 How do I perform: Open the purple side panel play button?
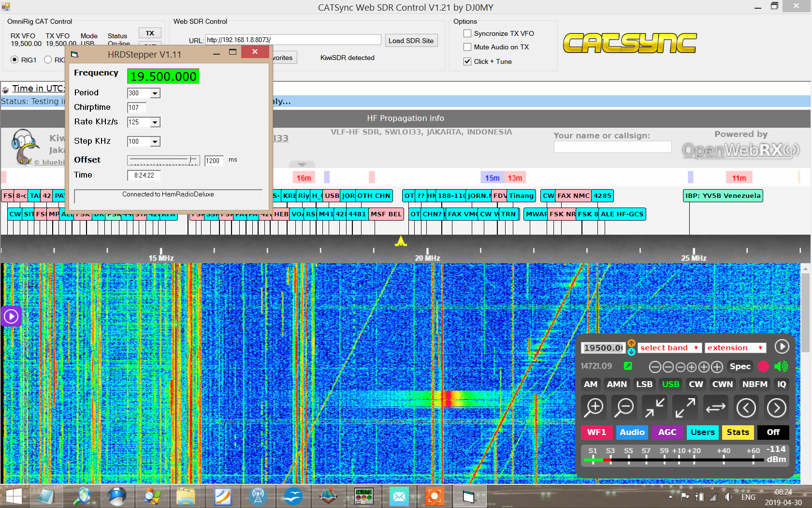click(x=11, y=316)
